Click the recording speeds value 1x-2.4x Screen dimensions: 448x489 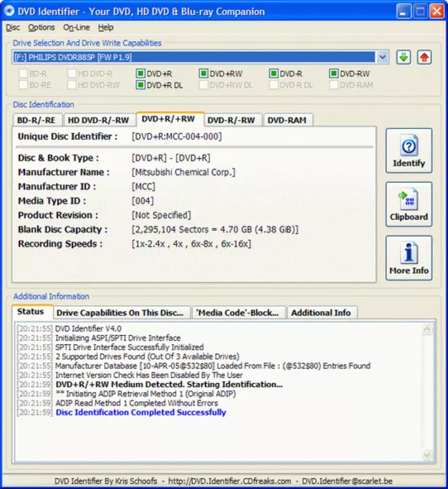tap(191, 244)
